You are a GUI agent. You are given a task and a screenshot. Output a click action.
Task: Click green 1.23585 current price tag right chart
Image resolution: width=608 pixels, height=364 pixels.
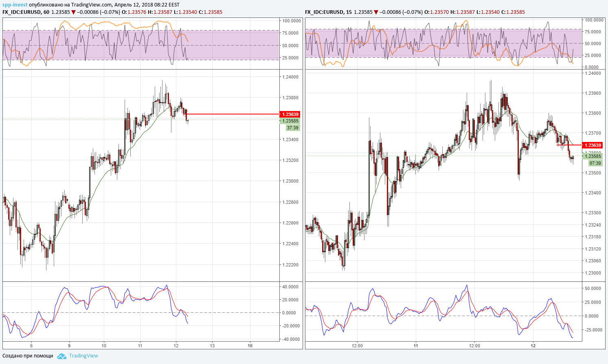593,156
